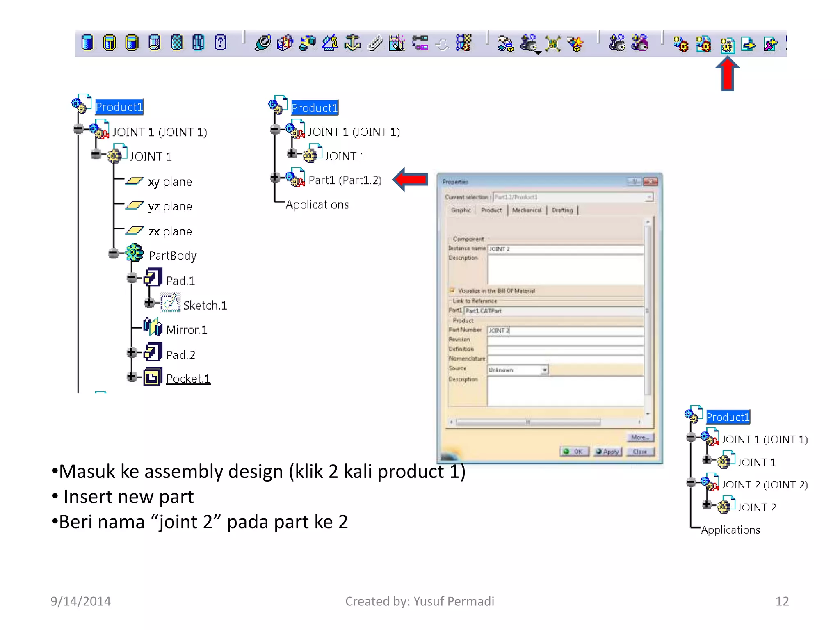
Task: Collapse the Pad.1 node
Action: click(132, 278)
